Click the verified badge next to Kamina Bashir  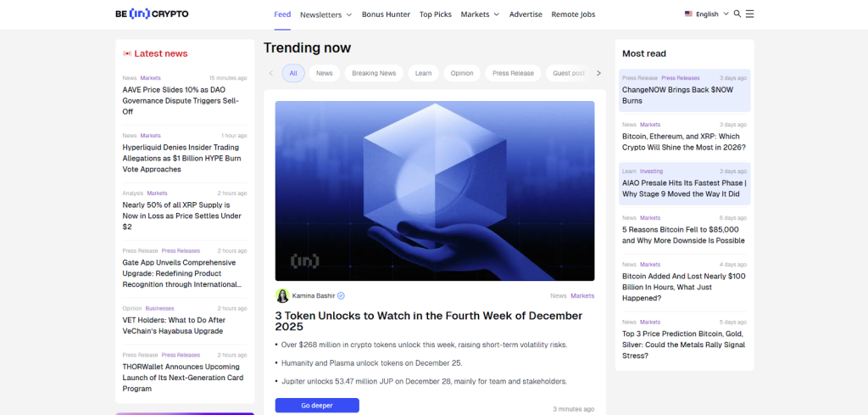(x=341, y=295)
